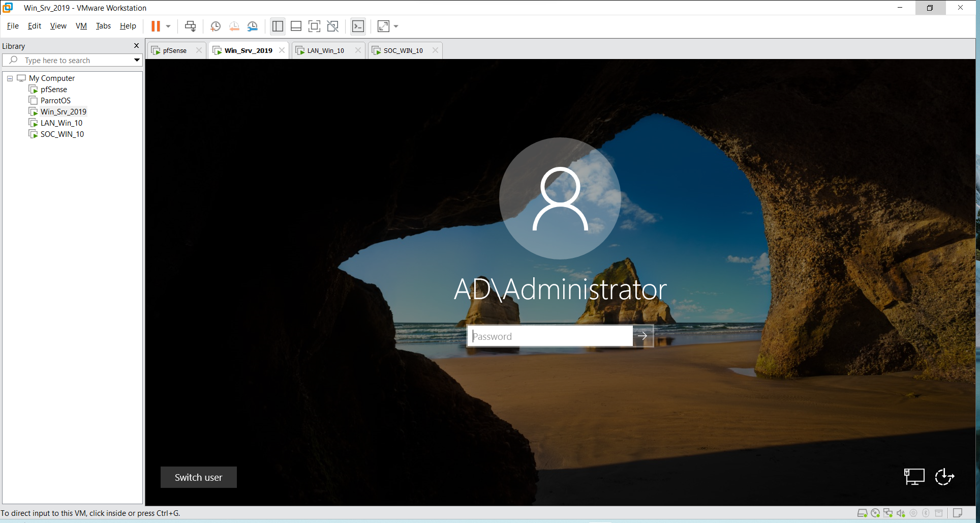Viewport: 980px width, 523px height.
Task: Enter full screen mode
Action: [314, 26]
